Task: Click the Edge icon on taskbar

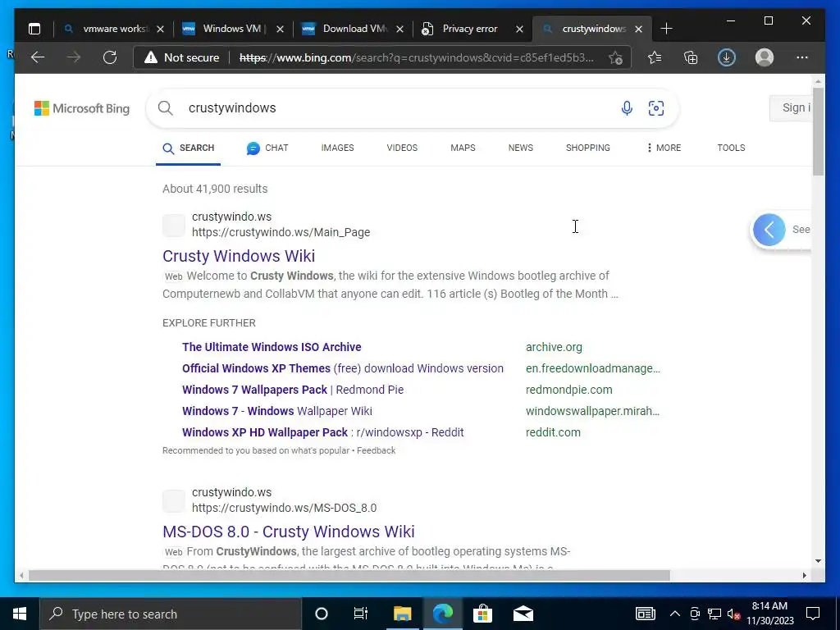Action: tap(443, 614)
